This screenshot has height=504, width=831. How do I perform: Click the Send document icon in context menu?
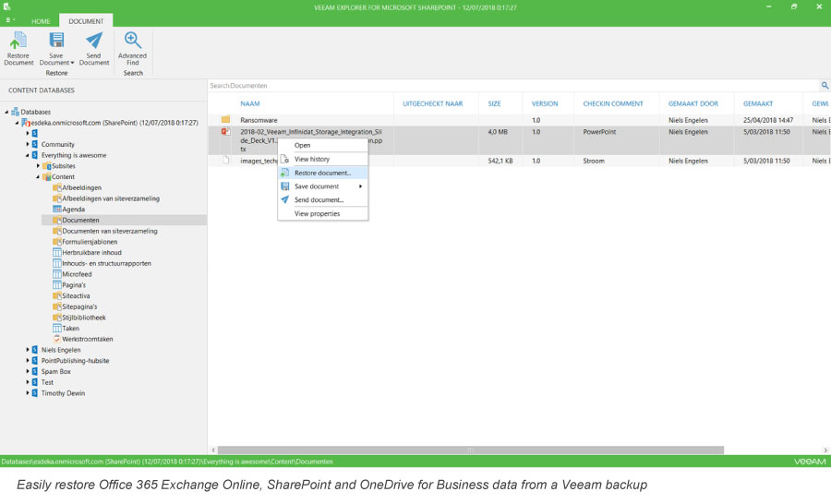point(285,199)
